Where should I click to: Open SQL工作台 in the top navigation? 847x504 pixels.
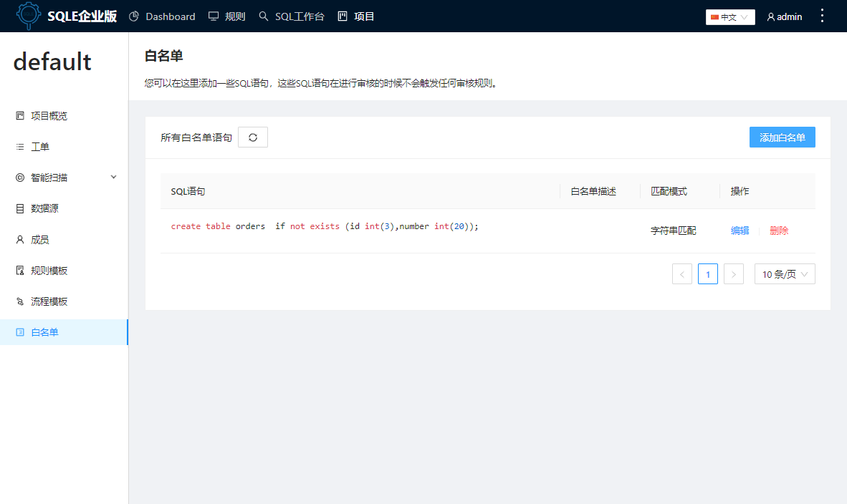tap(292, 16)
